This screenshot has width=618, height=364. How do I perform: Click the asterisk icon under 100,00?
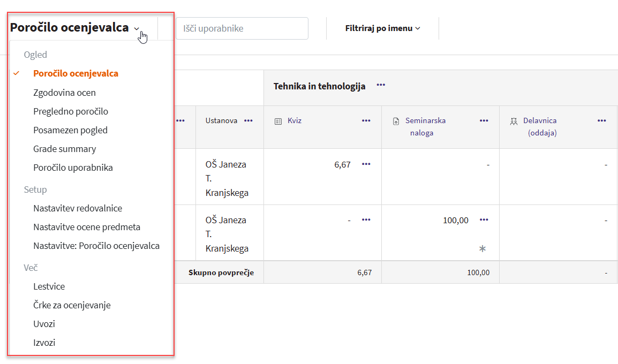click(x=483, y=248)
